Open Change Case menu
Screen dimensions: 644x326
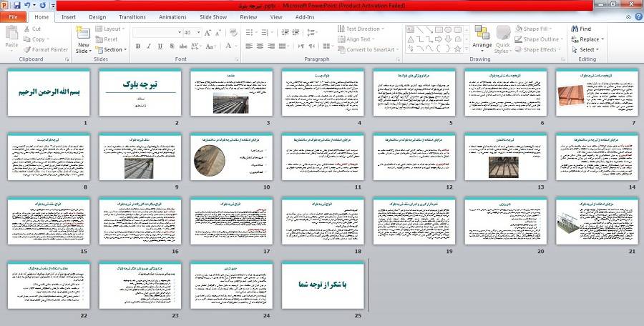(210, 46)
